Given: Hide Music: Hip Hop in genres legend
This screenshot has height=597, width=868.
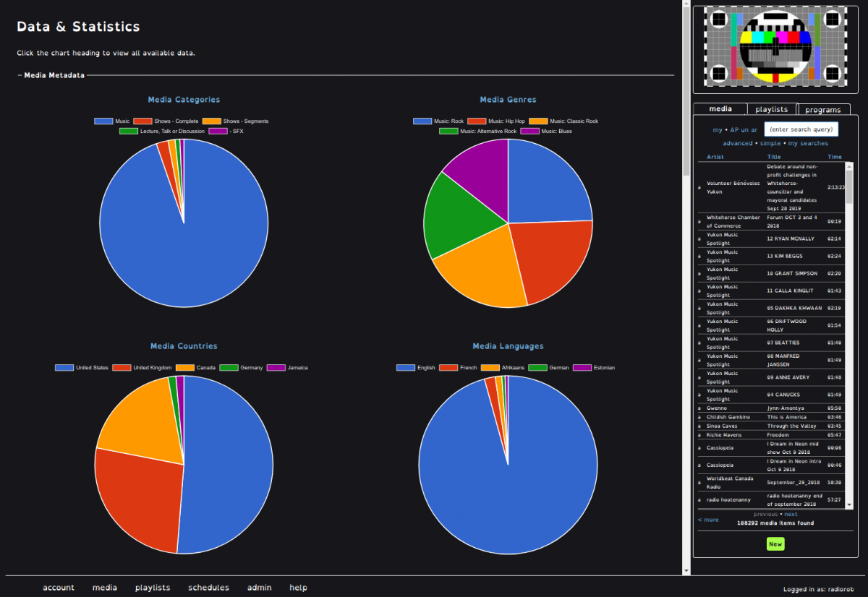Looking at the screenshot, I should 477,121.
